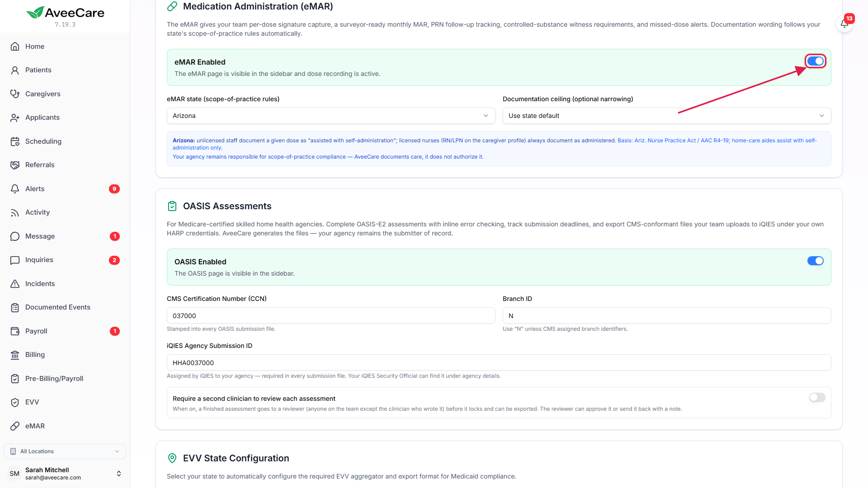Click the eMAR pill icon in sidebar
The width and height of the screenshot is (868, 488).
pos(15,426)
